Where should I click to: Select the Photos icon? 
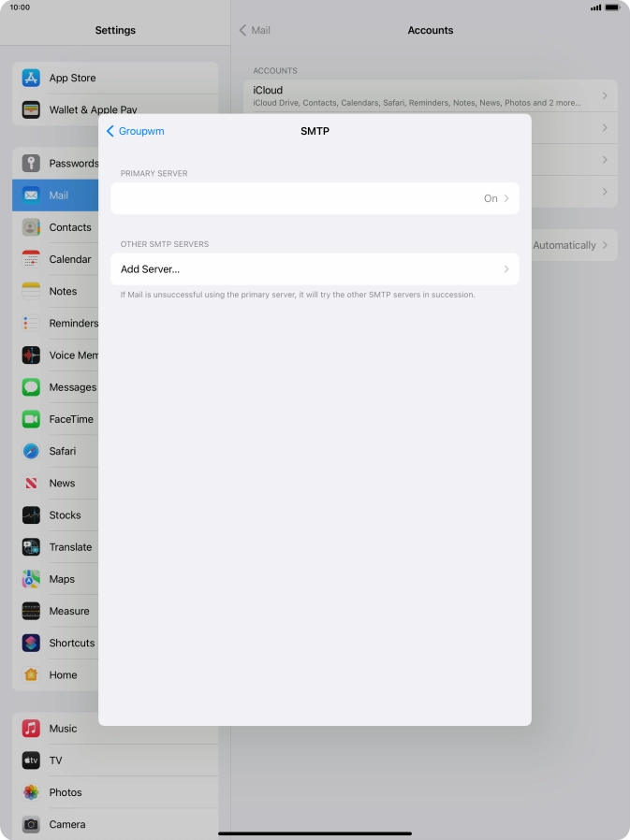31,792
